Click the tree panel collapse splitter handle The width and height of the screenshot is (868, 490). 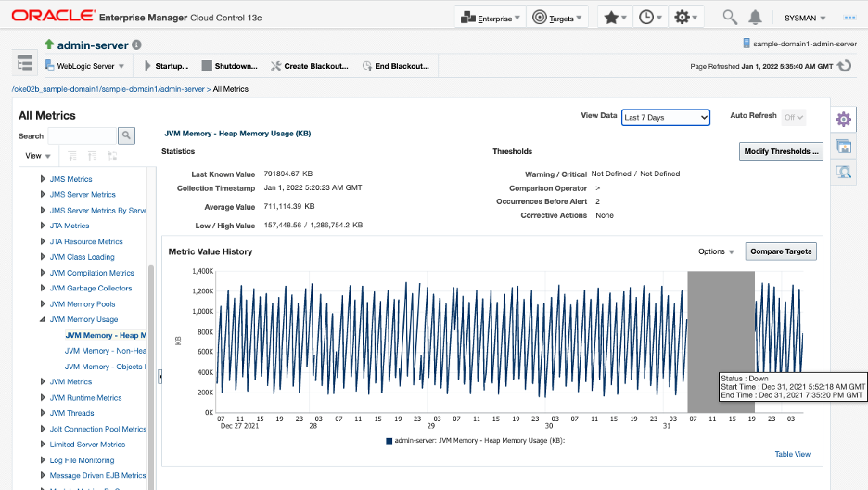pyautogui.click(x=160, y=377)
